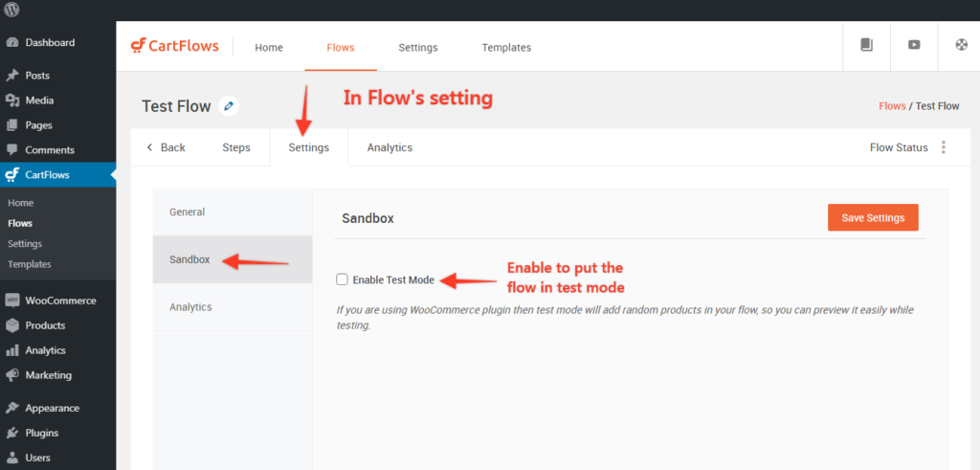Image resolution: width=980 pixels, height=470 pixels.
Task: Click the Plugins plug icon
Action: [11, 433]
